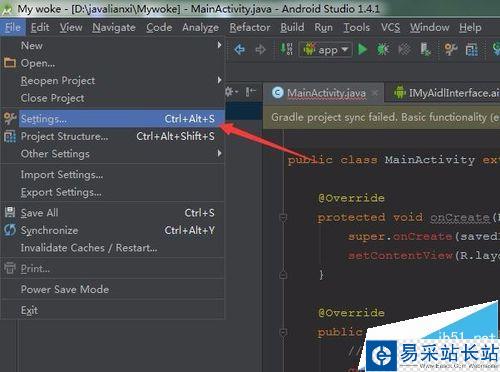Viewport: 500px width, 372px height.
Task: Click the MainActivity class name in code
Action: [x=430, y=160]
